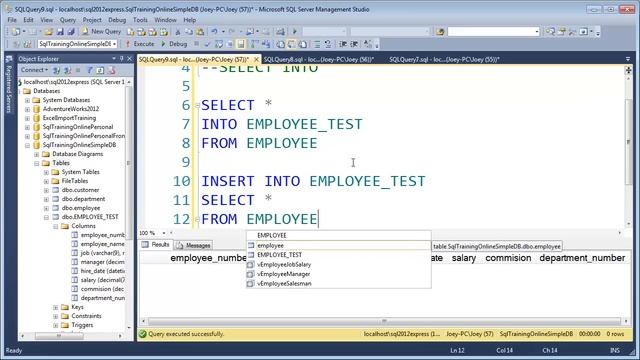
Task: Click the Debug button with green arrow
Action: pyautogui.click(x=174, y=44)
